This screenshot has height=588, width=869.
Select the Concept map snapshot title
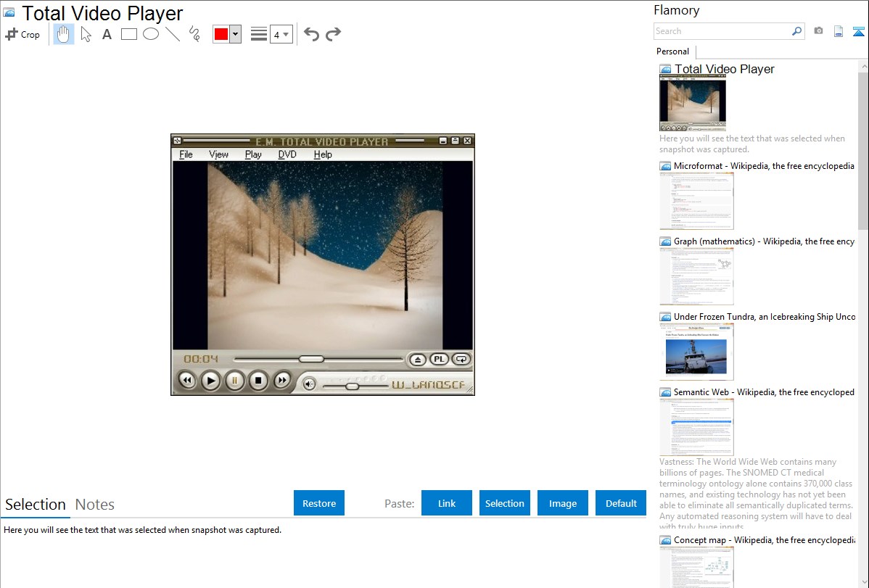click(x=765, y=540)
